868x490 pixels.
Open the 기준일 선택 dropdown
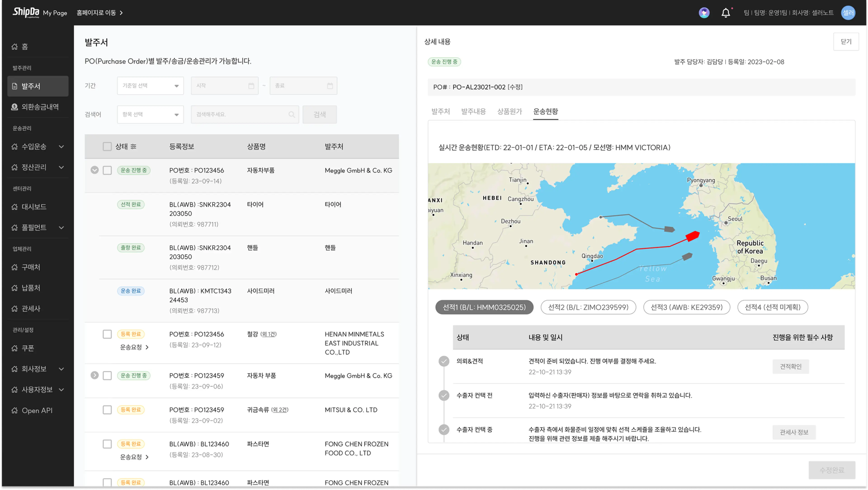coord(150,86)
